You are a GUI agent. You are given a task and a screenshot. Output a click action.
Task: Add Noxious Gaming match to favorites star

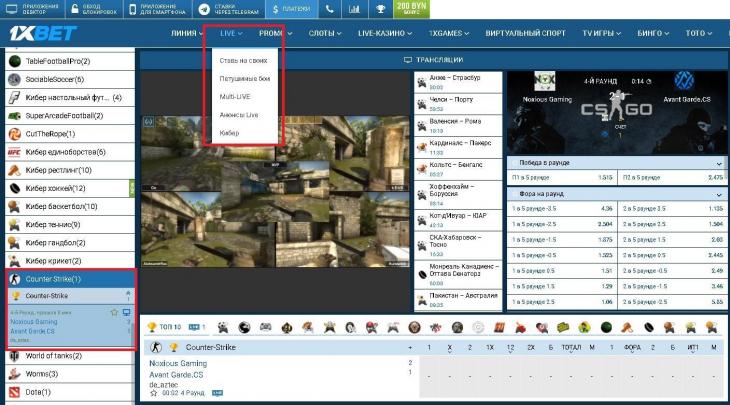[x=113, y=313]
